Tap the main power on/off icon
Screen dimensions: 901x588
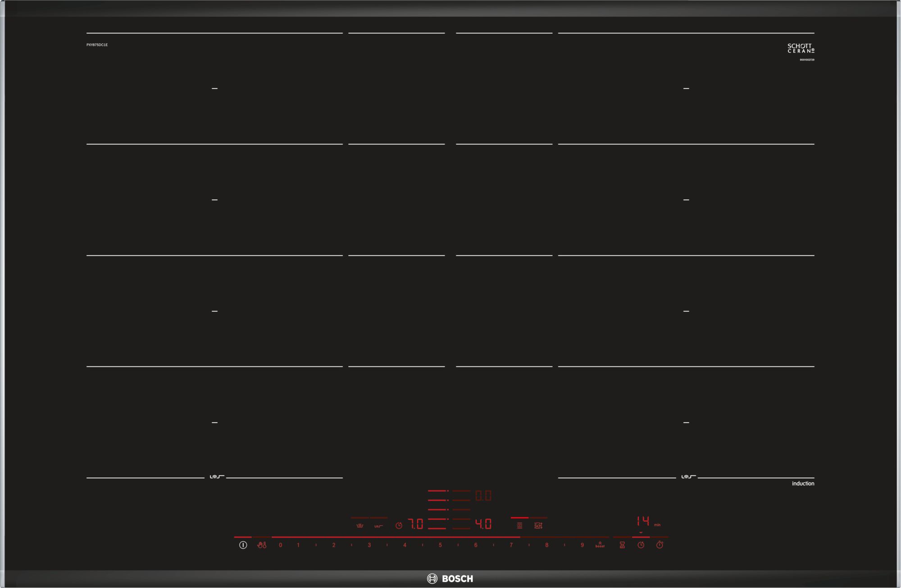click(243, 544)
